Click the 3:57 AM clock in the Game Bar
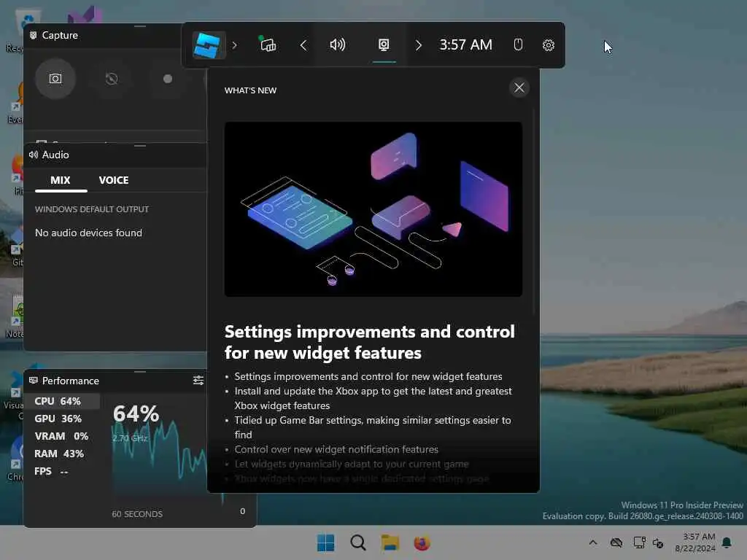Image resolution: width=747 pixels, height=560 pixels. (465, 44)
